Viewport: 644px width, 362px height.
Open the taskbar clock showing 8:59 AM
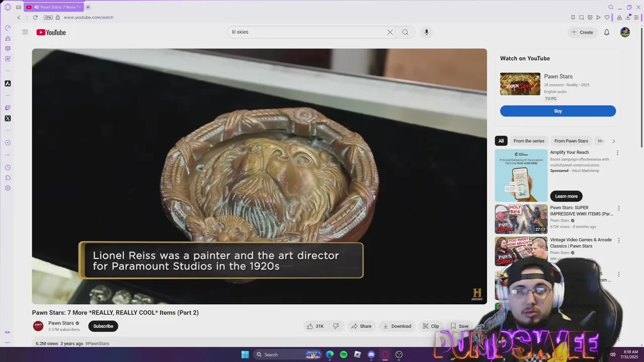pos(630,354)
